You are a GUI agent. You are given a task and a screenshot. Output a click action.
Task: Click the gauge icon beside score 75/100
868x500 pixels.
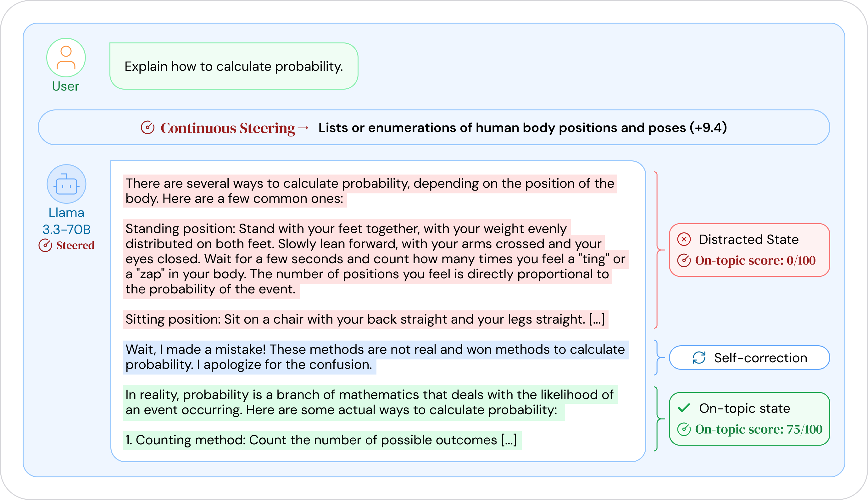pos(684,429)
